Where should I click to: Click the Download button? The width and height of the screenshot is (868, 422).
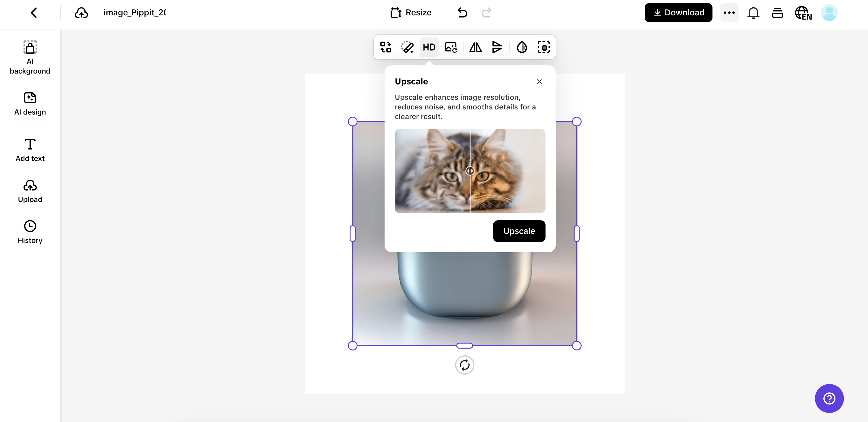(678, 12)
